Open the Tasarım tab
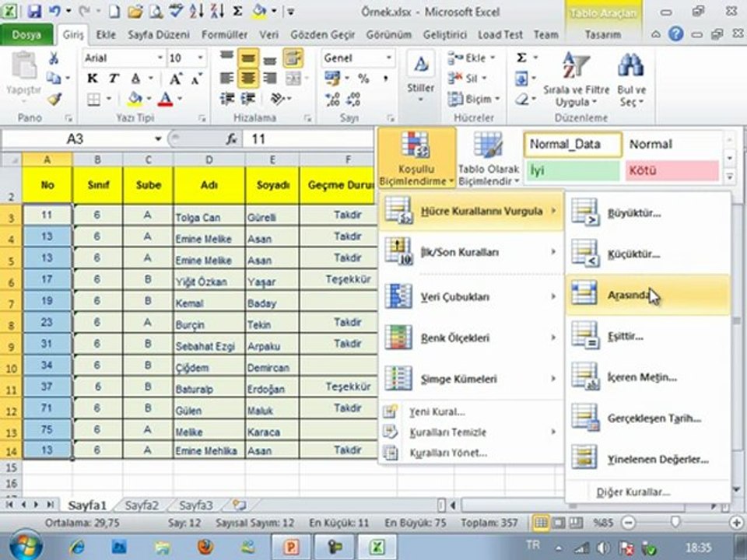 (602, 35)
